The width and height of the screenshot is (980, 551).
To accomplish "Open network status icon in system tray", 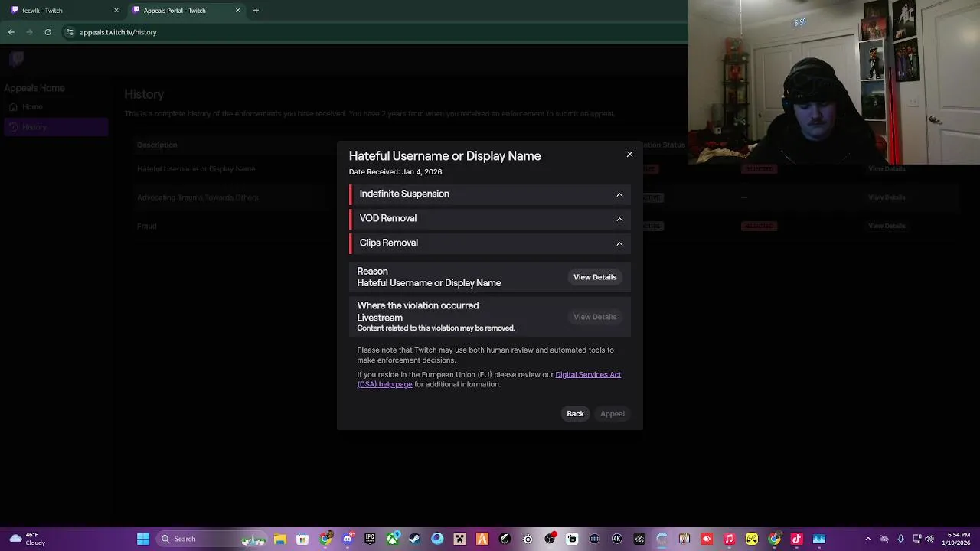I will [x=916, y=539].
